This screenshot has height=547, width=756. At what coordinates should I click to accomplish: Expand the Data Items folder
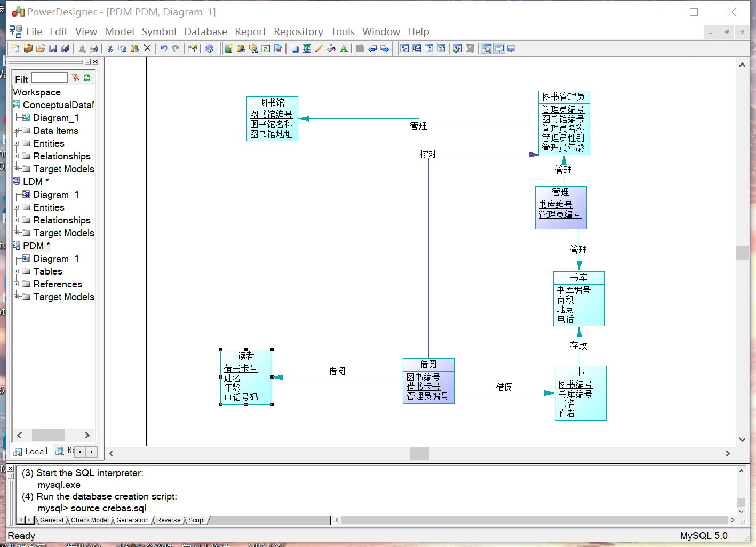(x=17, y=131)
